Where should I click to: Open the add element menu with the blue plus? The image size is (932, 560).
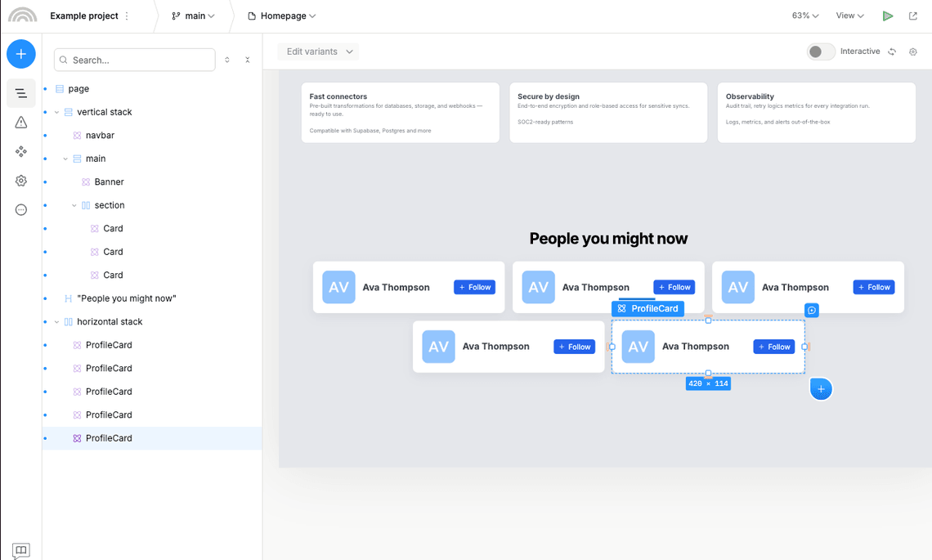20,54
